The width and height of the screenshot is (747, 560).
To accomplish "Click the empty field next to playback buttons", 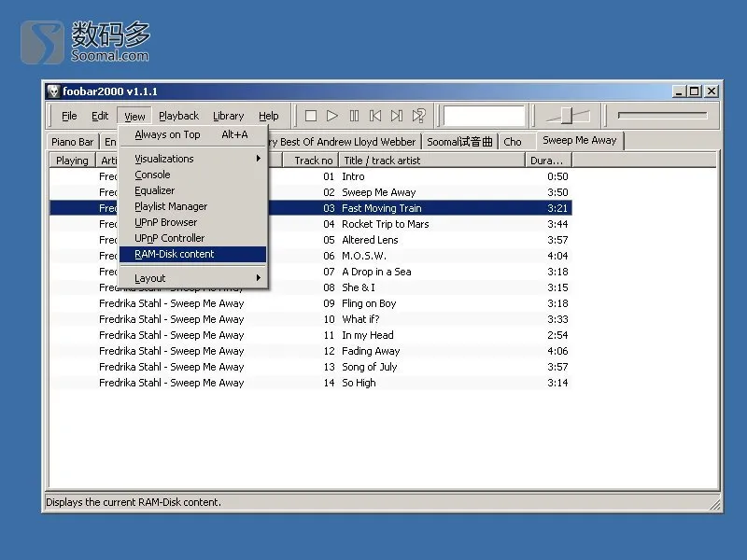I will pos(484,116).
